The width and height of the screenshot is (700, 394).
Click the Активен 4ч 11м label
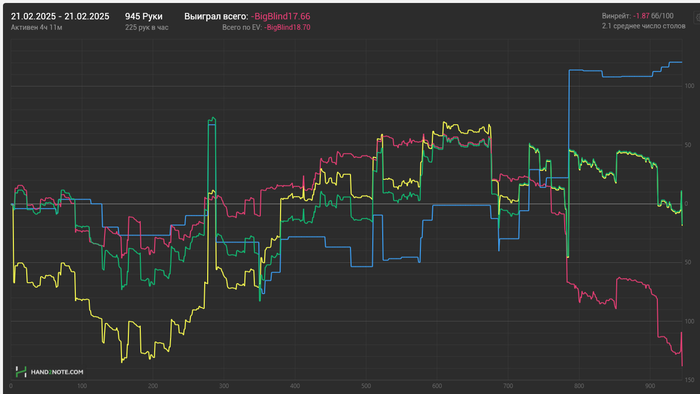37,28
